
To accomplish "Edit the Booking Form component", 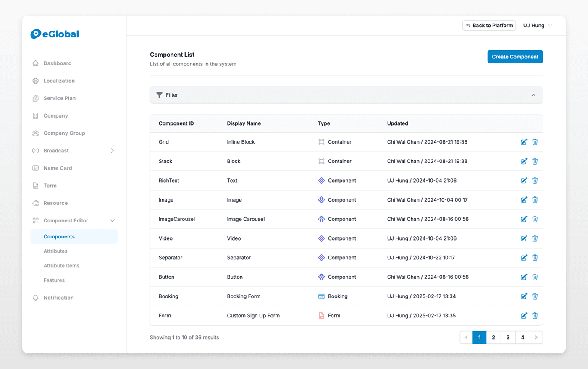I will [524, 296].
